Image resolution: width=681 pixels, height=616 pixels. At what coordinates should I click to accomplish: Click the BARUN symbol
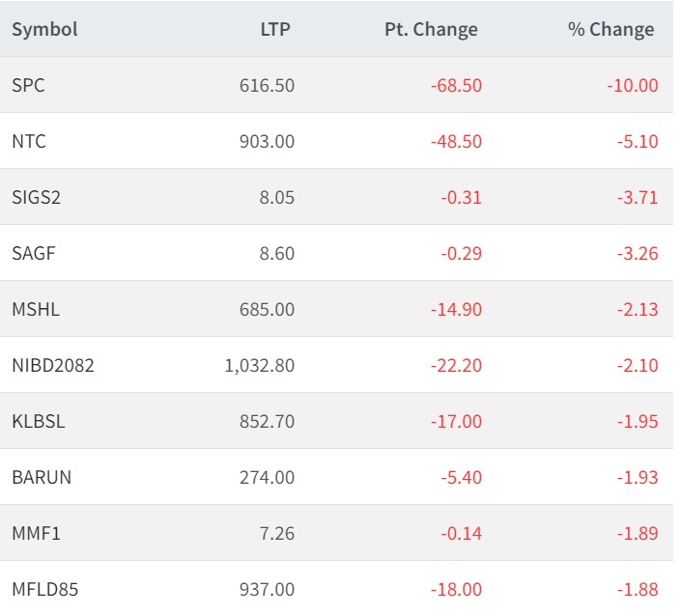click(42, 477)
